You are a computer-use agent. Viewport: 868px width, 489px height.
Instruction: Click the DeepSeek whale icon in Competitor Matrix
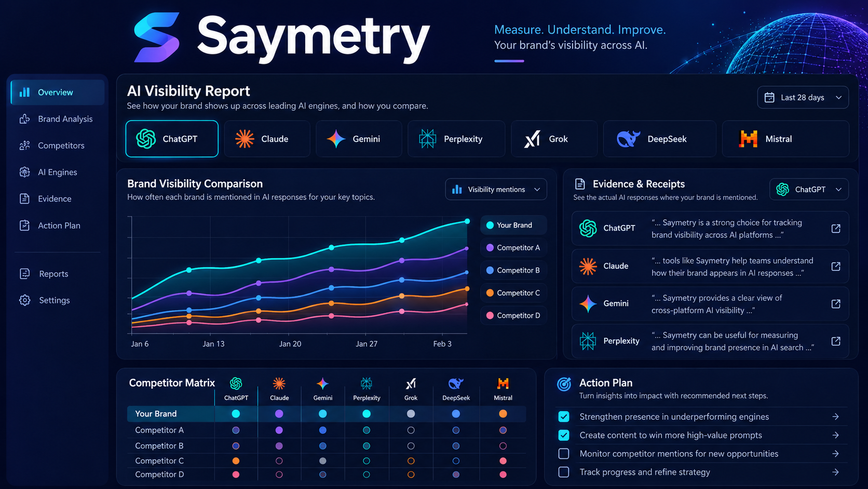tap(456, 384)
